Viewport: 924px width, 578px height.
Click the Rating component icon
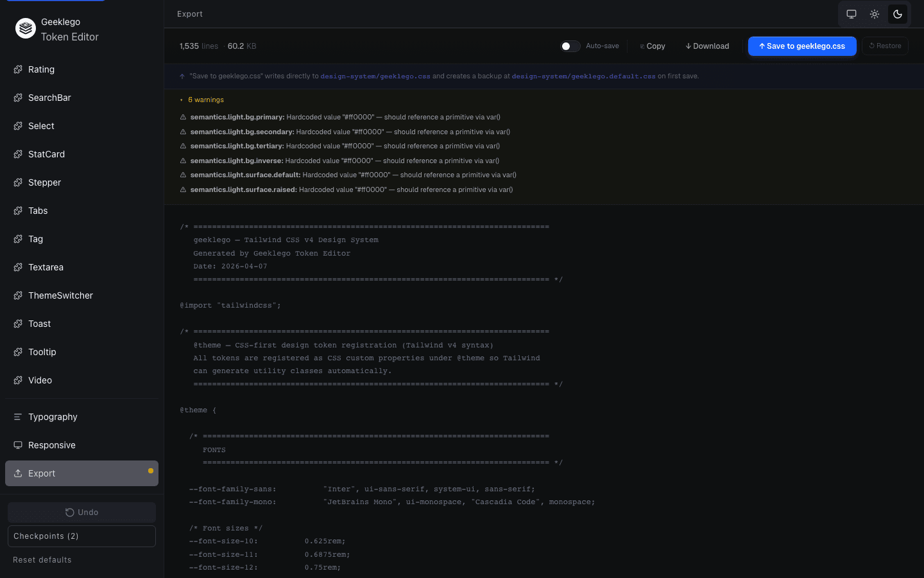(18, 69)
